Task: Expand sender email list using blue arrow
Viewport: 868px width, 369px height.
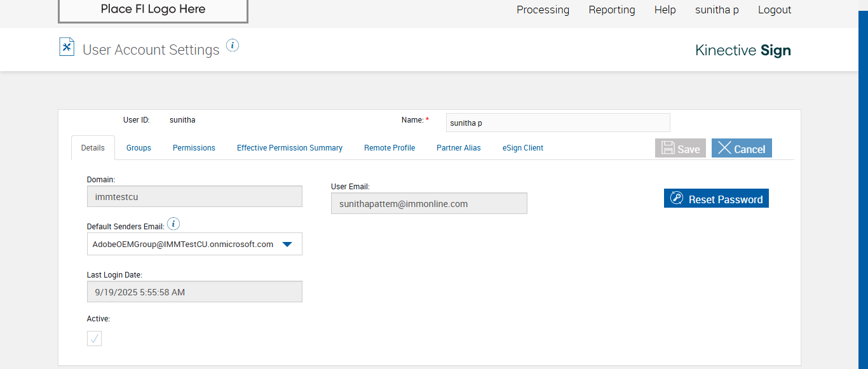Action: tap(287, 244)
